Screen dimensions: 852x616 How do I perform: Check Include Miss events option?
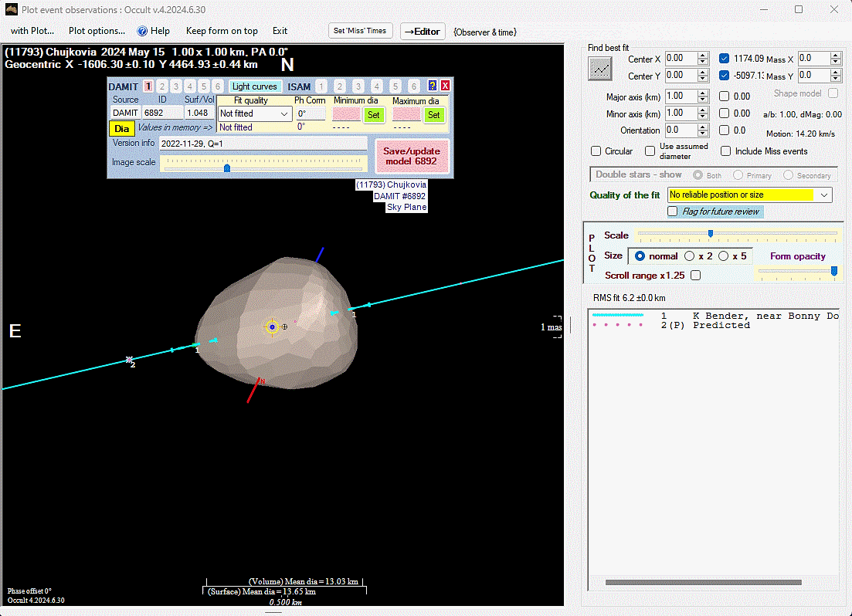[726, 151]
